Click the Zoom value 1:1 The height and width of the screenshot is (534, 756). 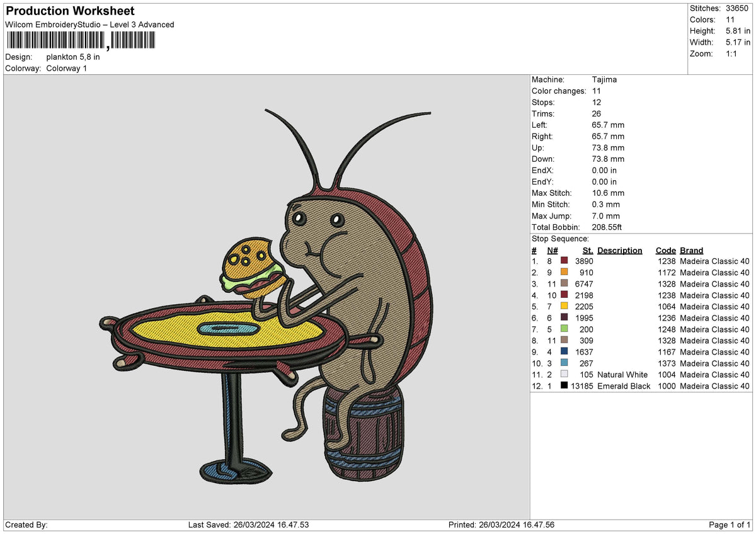pos(732,54)
